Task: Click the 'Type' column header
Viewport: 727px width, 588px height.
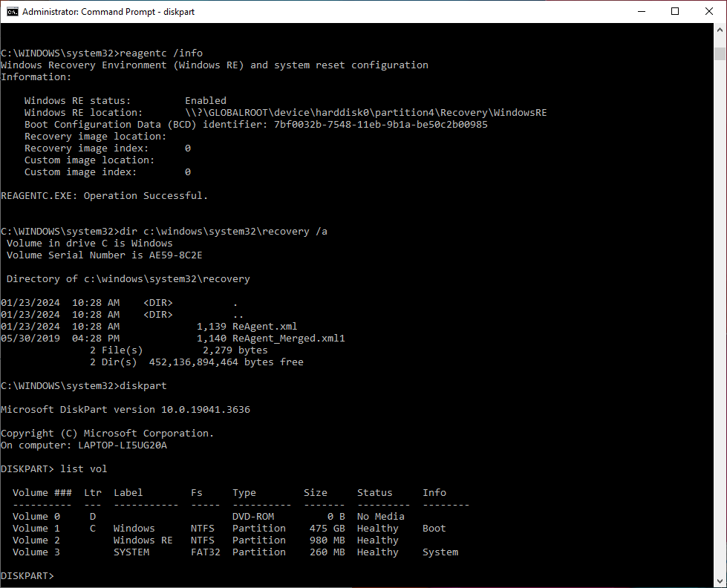Action: 244,492
